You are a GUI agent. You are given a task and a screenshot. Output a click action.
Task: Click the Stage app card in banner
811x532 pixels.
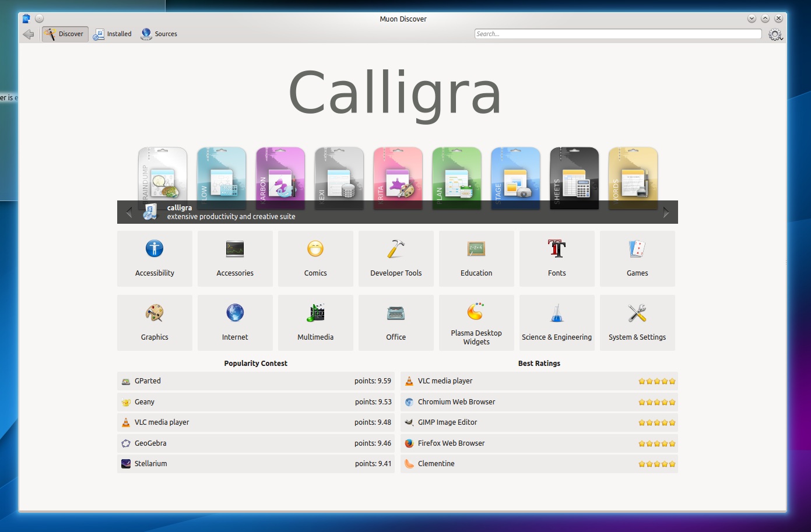point(515,178)
